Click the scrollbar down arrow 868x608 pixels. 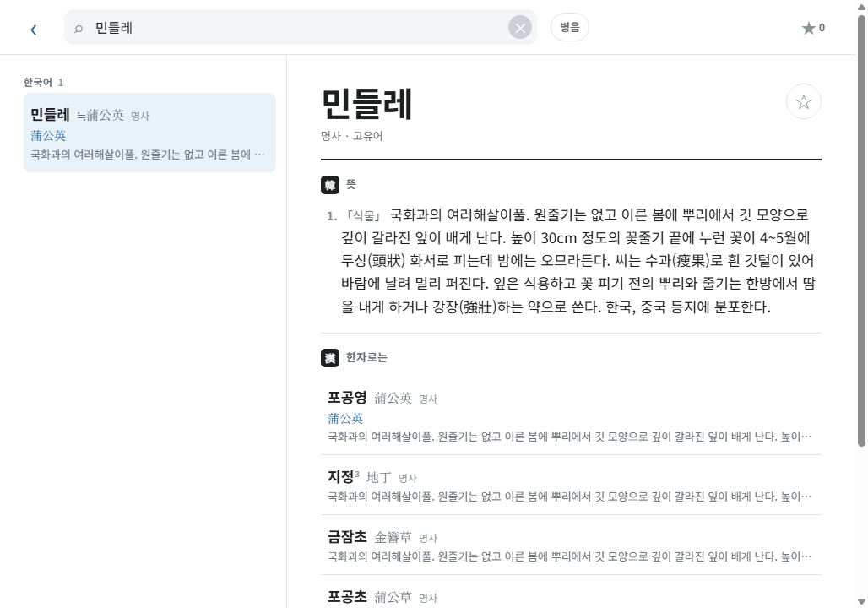[x=861, y=601]
